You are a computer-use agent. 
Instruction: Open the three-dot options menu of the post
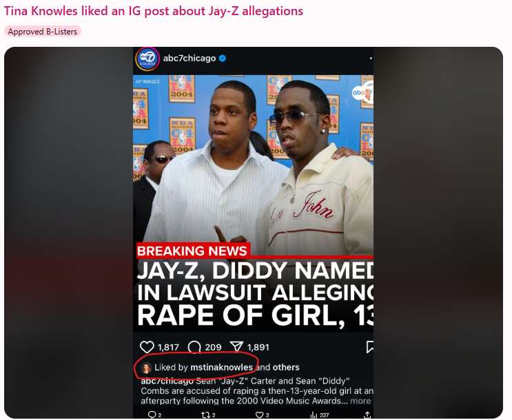tap(371, 59)
